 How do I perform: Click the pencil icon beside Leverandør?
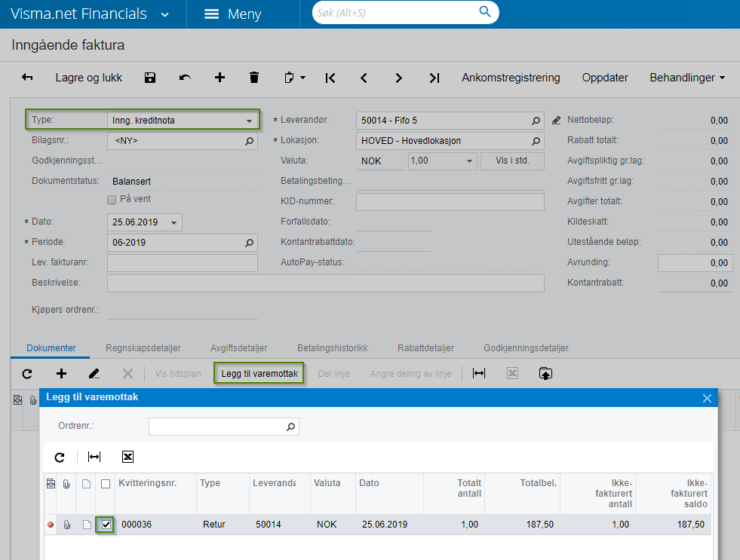click(557, 120)
